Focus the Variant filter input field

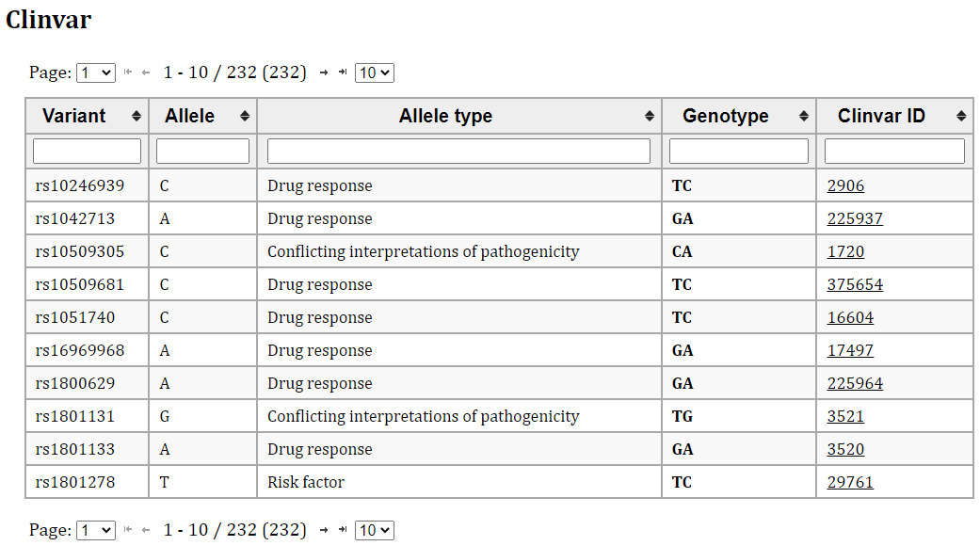tap(87, 152)
